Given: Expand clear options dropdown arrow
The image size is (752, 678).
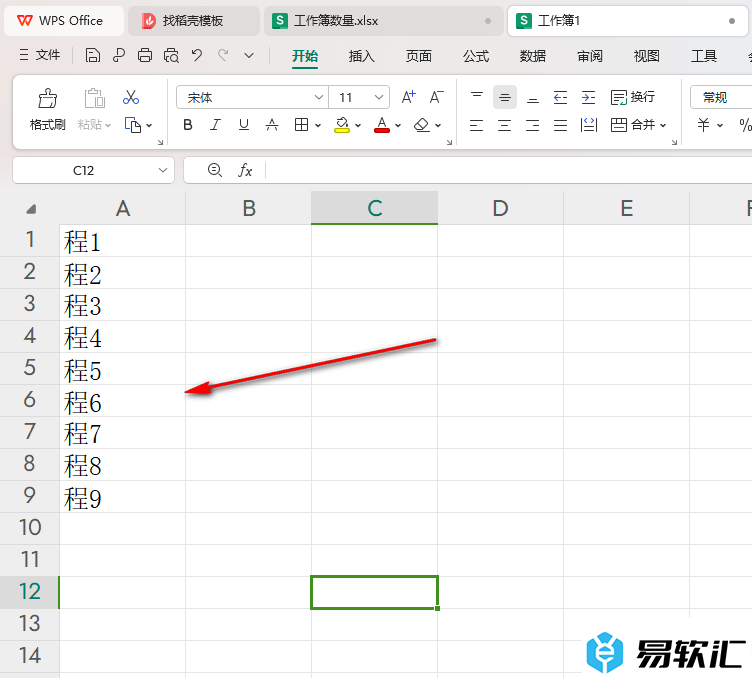Looking at the screenshot, I should coord(438,126).
